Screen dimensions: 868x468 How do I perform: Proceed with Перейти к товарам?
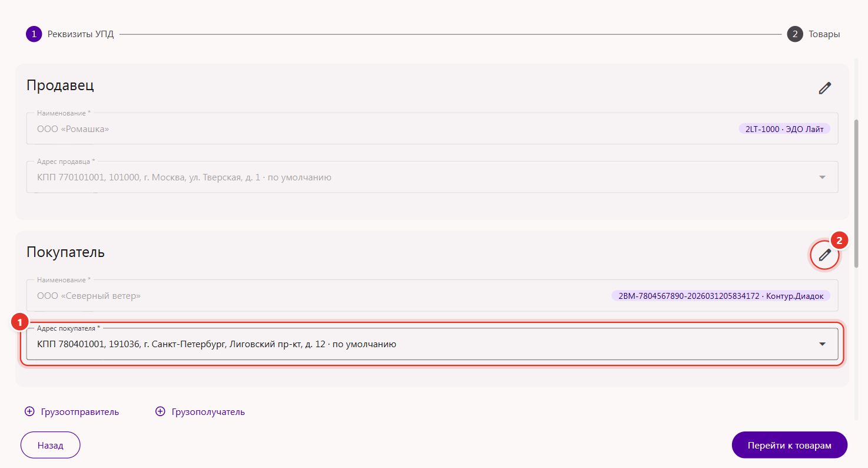click(x=790, y=445)
